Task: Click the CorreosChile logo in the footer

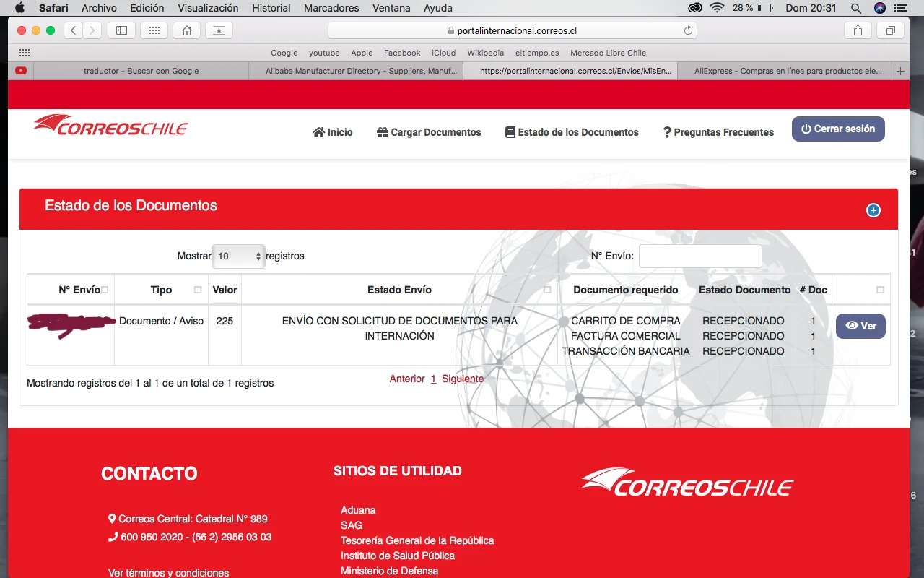Action: (687, 483)
